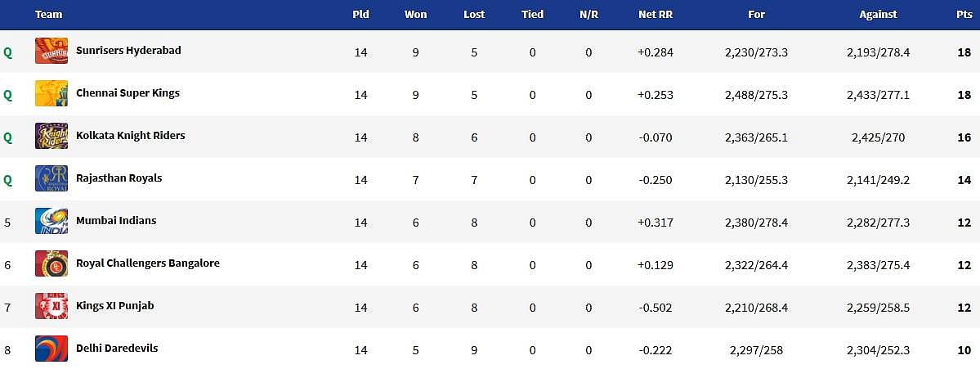Click the Rajasthan Royals team logo
The height and width of the screenshot is (369, 980).
(51, 178)
